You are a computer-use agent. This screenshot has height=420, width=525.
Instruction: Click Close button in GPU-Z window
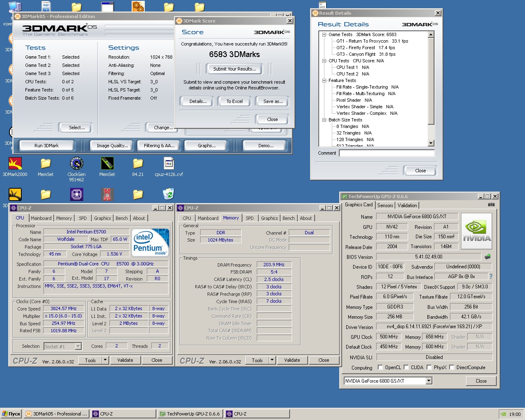click(x=481, y=381)
